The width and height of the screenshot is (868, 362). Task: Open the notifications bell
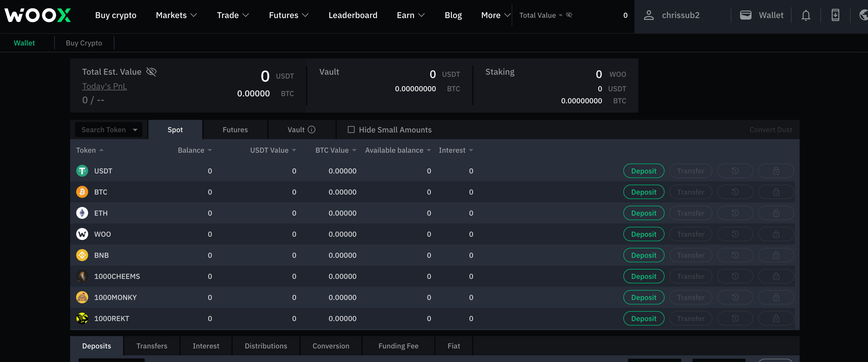point(806,15)
